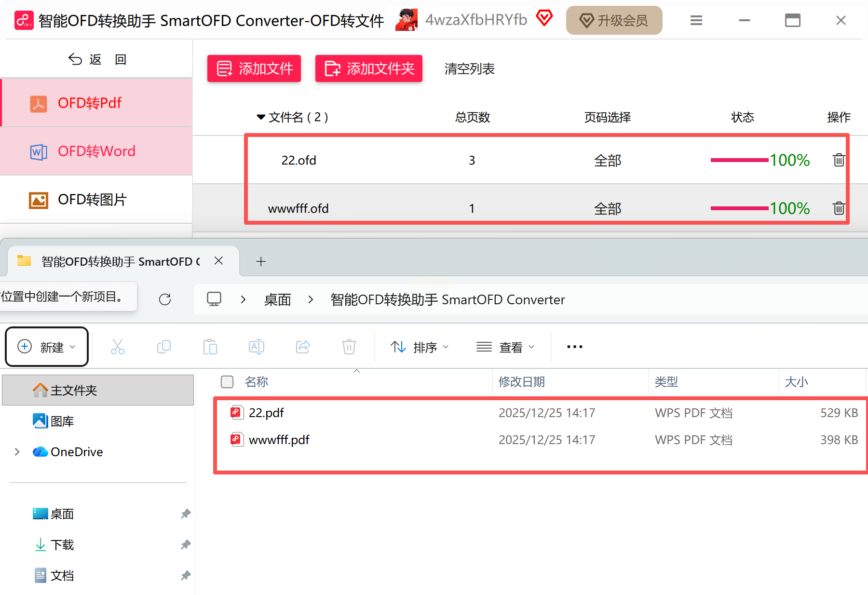Click the 添加文件 button

point(254,68)
